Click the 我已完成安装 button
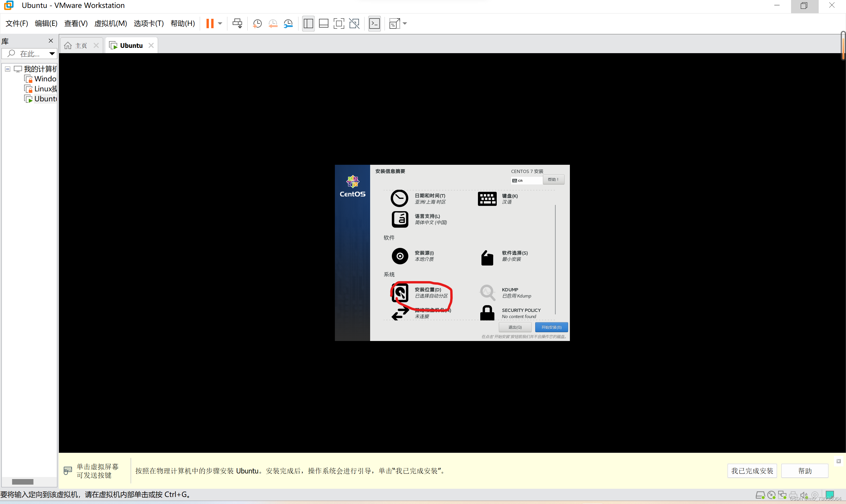The width and height of the screenshot is (846, 504). [x=752, y=471]
